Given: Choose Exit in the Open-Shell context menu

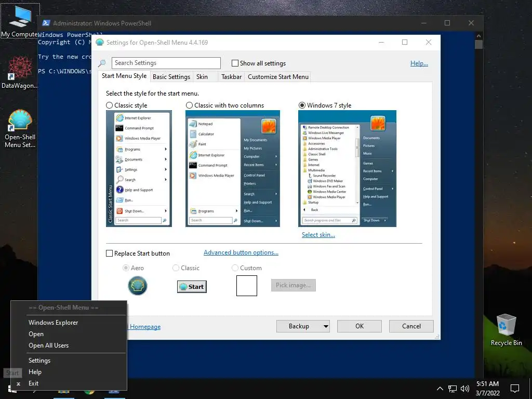Looking at the screenshot, I should pyautogui.click(x=69, y=383).
